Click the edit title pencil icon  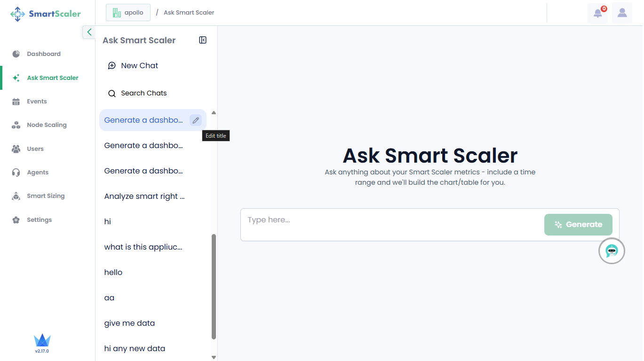[196, 120]
